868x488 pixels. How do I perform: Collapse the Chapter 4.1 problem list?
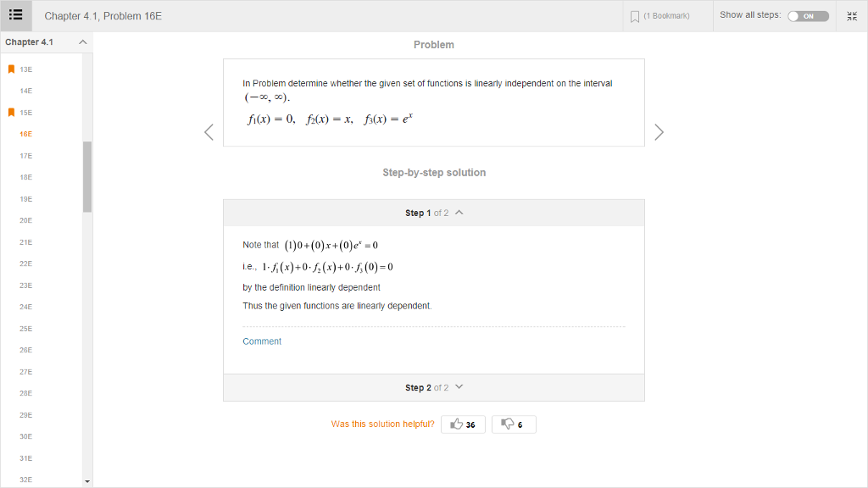point(82,41)
